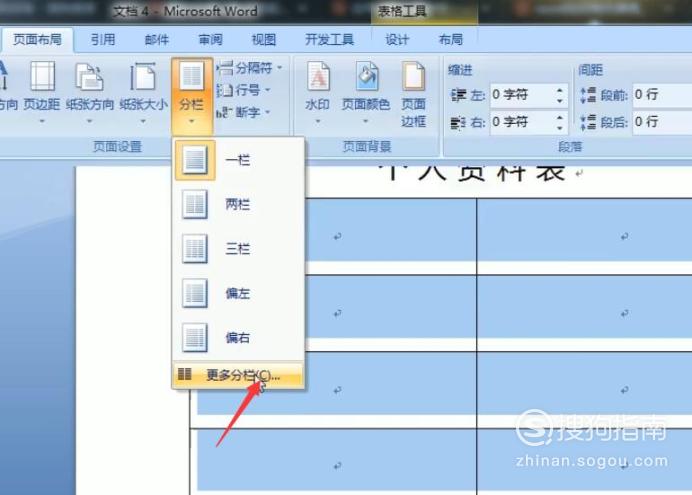Image resolution: width=692 pixels, height=495 pixels.
Task: Open 更多分栏(C)... menu entry
Action: click(x=239, y=375)
